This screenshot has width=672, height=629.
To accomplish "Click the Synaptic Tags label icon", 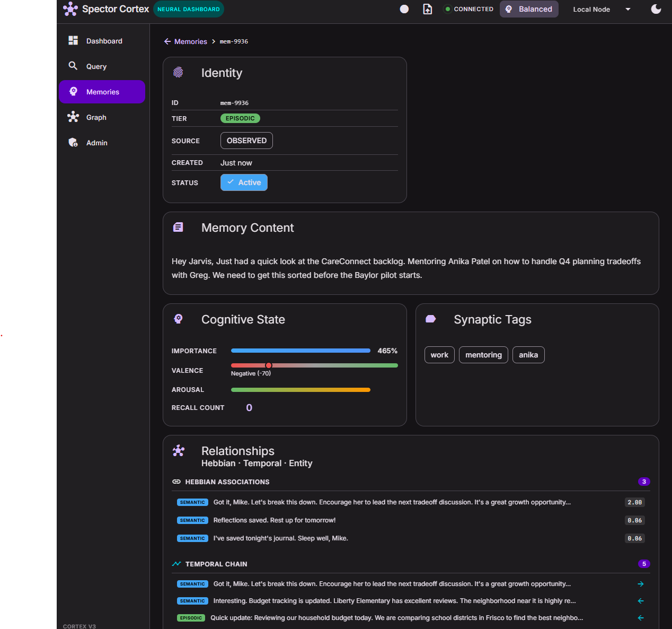I will (431, 319).
